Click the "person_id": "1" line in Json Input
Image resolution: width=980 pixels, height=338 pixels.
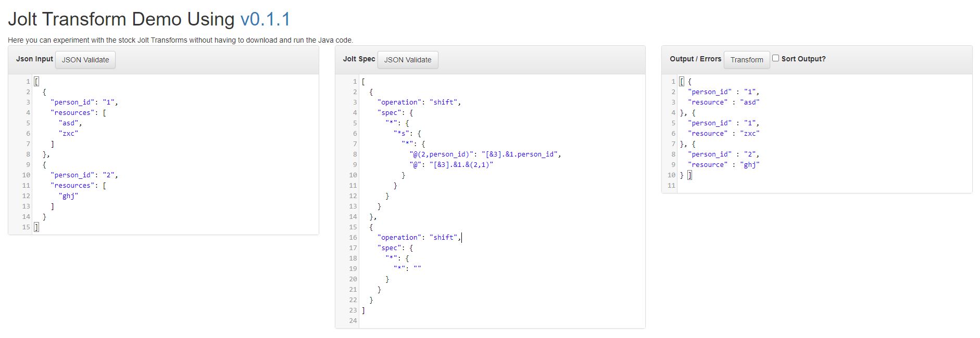point(84,102)
